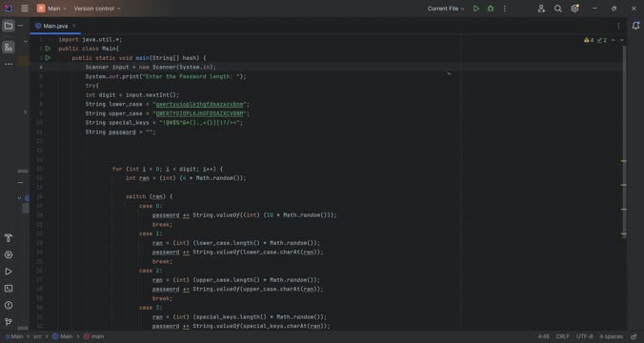Click the src breadcrumb

click(37, 336)
